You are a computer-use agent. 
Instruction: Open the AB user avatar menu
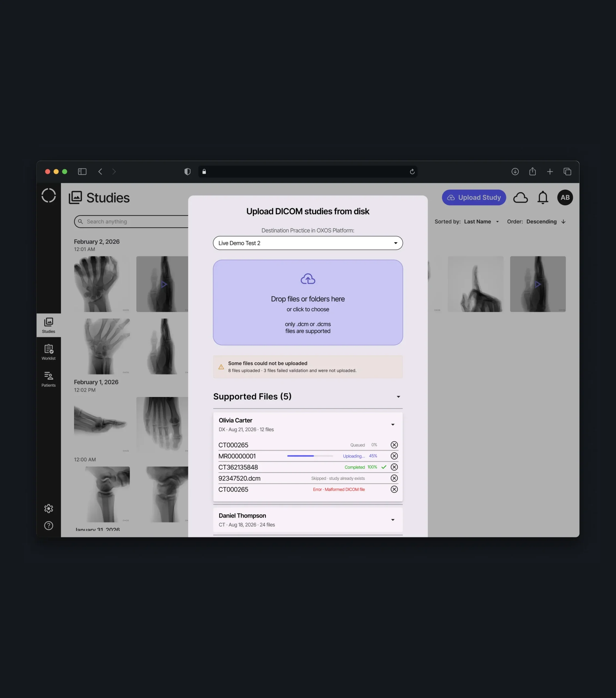click(565, 197)
